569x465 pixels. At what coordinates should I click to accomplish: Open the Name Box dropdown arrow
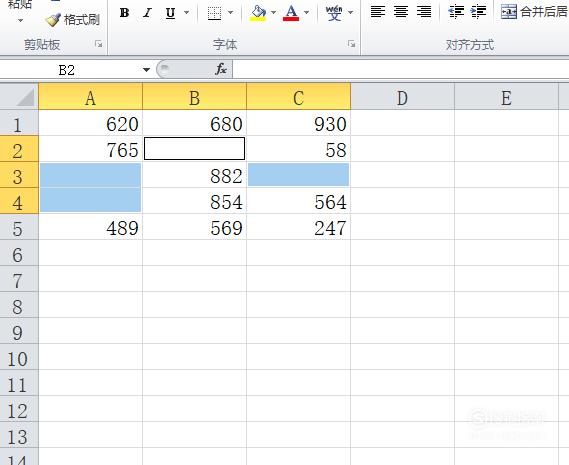[x=146, y=70]
